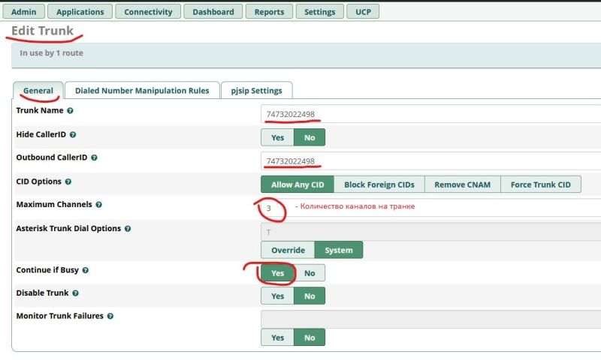Set Continue if Busy to Yes
Screen dimensions: 601x364
(277, 273)
